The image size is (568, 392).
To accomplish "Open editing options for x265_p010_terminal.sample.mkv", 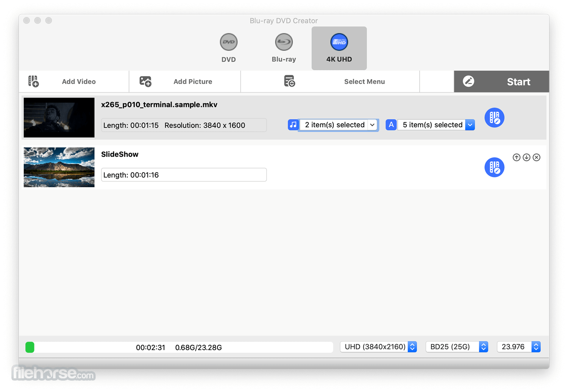I will (x=494, y=118).
